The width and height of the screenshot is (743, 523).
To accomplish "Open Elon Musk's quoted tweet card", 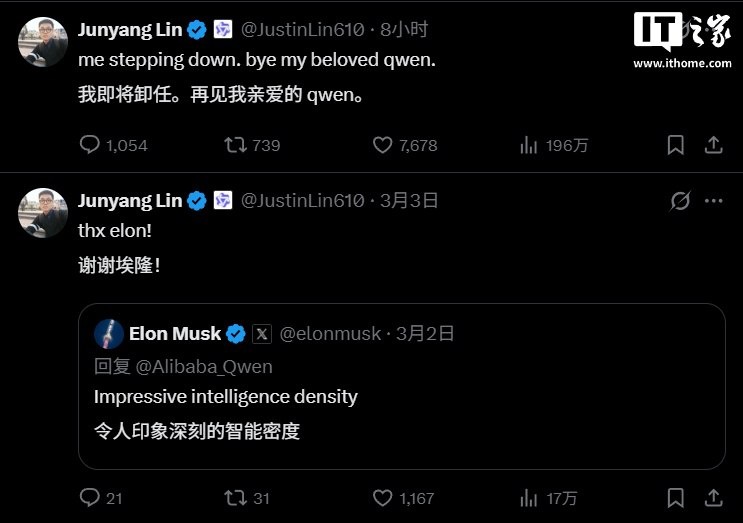I will click(402, 387).
